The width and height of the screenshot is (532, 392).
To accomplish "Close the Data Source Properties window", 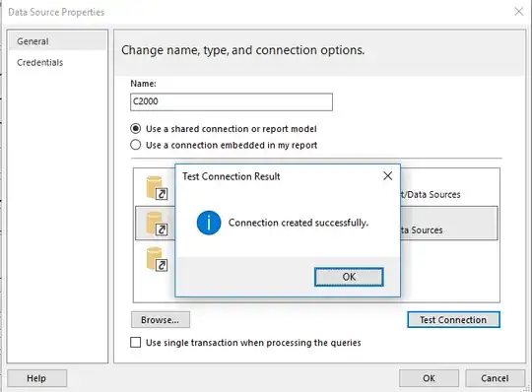I will tap(519, 12).
